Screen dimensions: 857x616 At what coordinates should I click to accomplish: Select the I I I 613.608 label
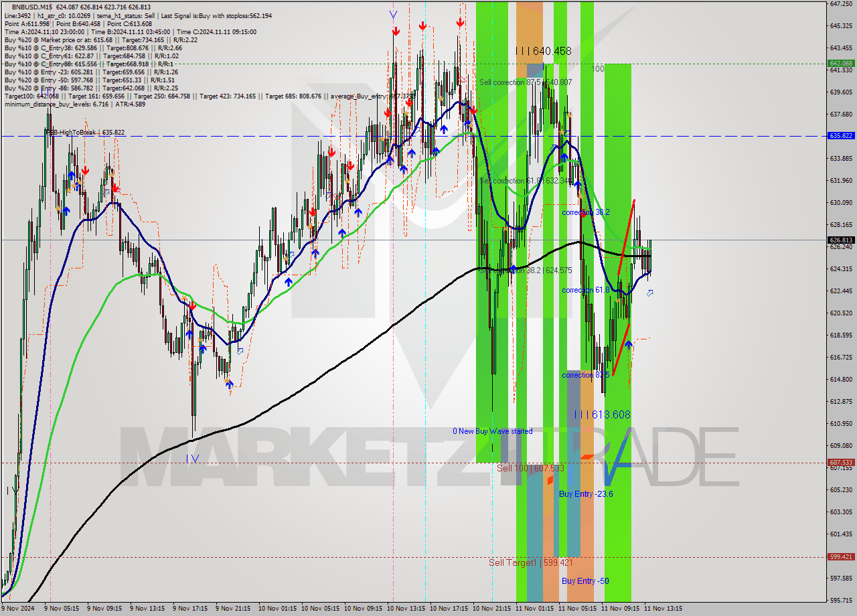(x=602, y=414)
